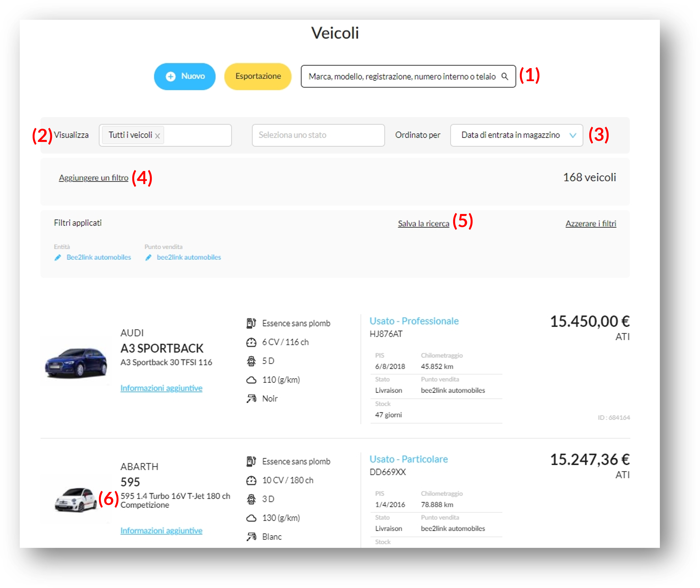Select the HJ876AT registration text
Image resolution: width=700 pixels, height=588 pixels.
coord(386,334)
